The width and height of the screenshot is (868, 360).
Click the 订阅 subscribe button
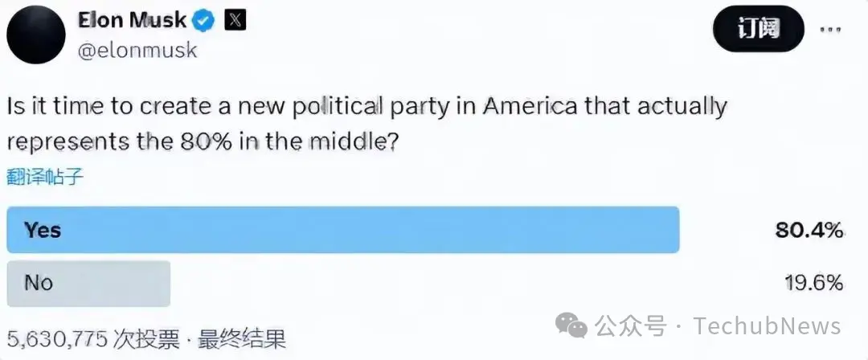[x=758, y=30]
